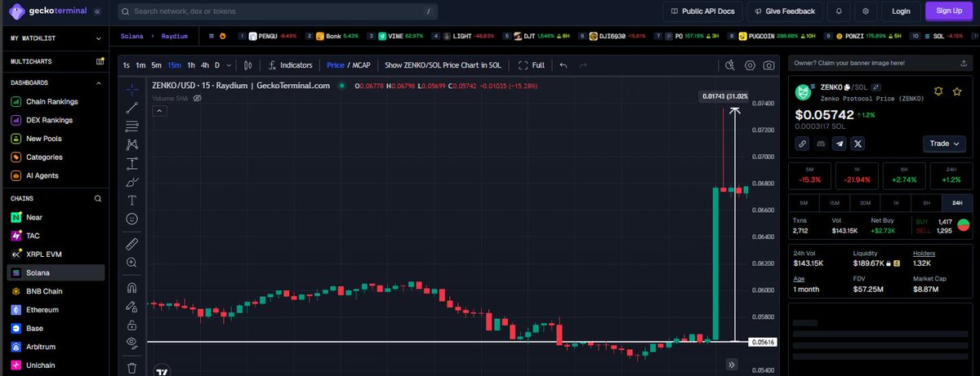Remove drawings with trash icon
This screenshot has width=980, height=376.
click(131, 368)
